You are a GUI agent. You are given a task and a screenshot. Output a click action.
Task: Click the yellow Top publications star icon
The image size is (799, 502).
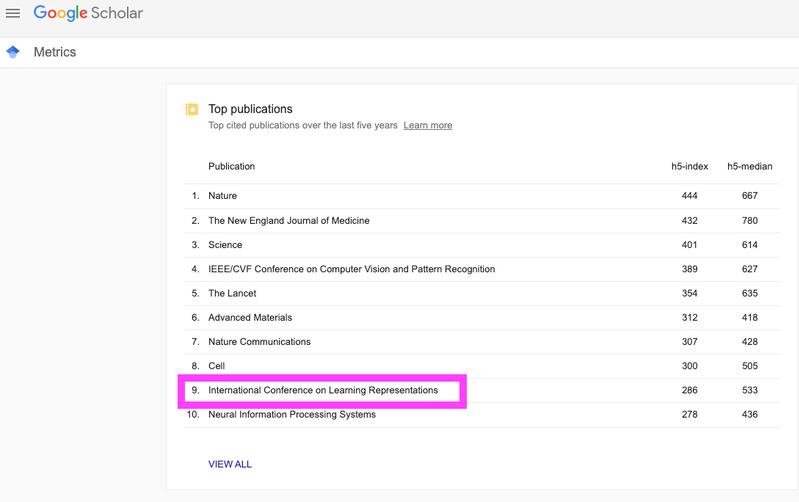click(x=191, y=110)
